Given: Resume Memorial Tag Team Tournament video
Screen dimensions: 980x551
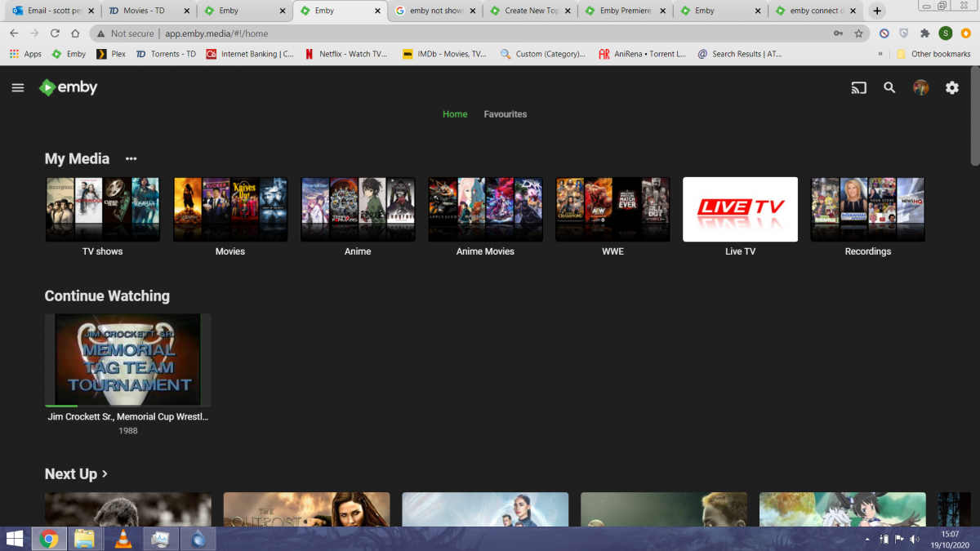Looking at the screenshot, I should click(x=128, y=360).
